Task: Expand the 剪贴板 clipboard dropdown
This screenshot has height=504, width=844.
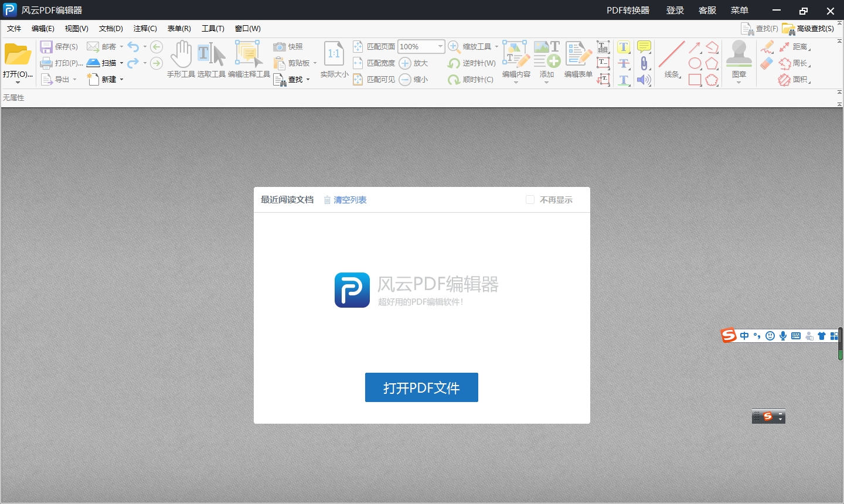Action: [315, 63]
